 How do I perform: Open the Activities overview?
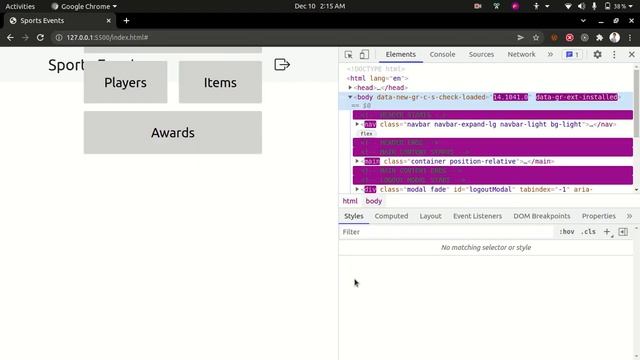[x=20, y=6]
